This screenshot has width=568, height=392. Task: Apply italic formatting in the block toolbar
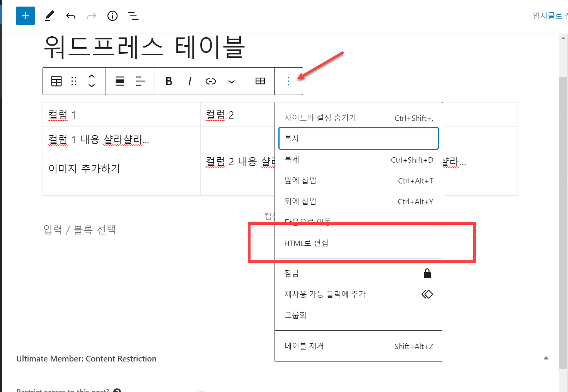point(189,81)
